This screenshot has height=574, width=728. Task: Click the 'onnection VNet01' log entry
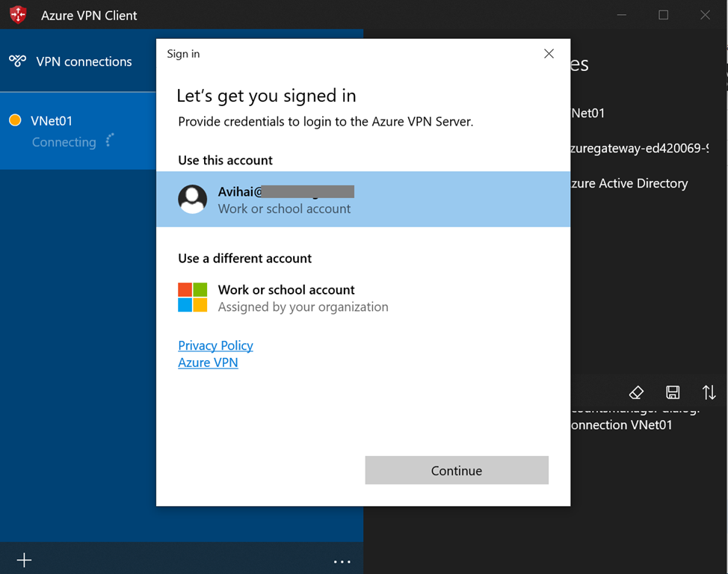pyautogui.click(x=621, y=425)
